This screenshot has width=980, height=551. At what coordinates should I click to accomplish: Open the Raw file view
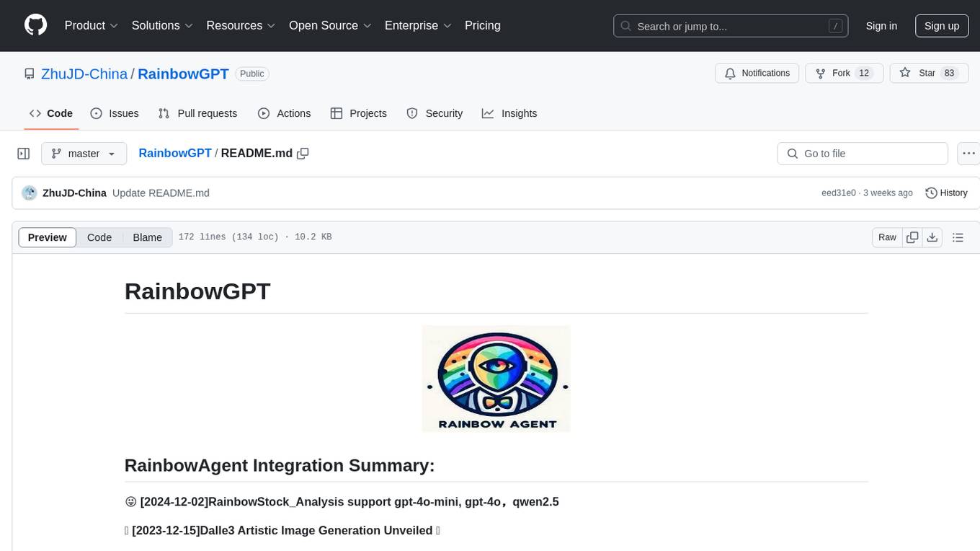pyautogui.click(x=887, y=237)
